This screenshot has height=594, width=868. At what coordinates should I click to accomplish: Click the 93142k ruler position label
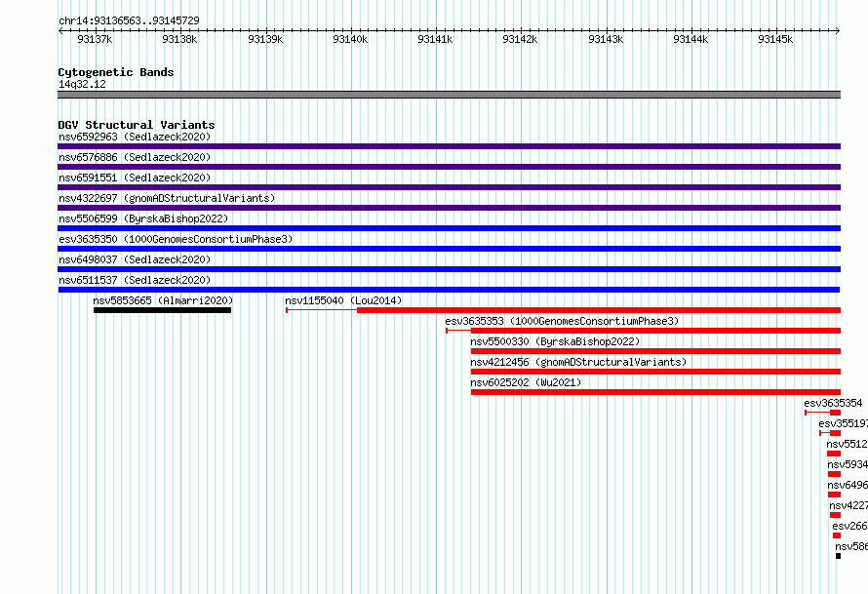click(520, 39)
